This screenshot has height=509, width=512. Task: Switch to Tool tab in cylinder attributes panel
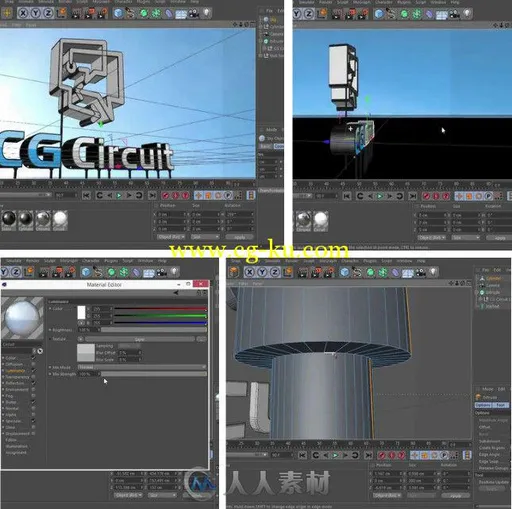point(501,405)
